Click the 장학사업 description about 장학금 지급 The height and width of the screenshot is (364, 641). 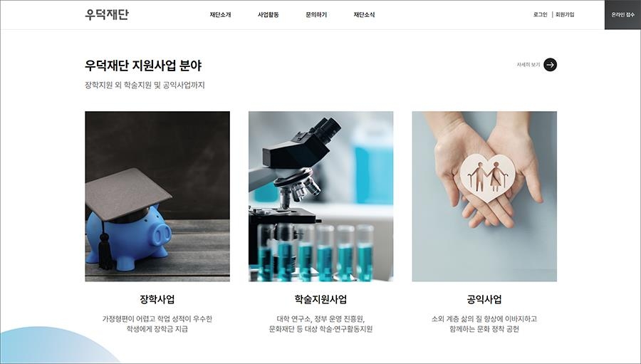click(157, 324)
